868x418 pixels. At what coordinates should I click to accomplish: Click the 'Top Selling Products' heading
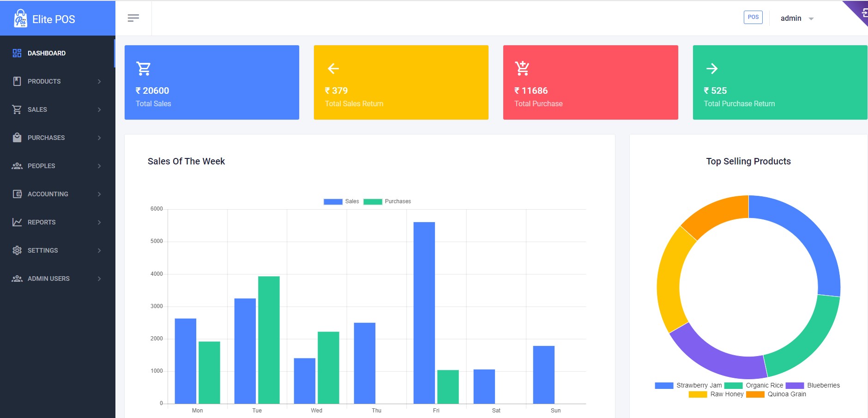pyautogui.click(x=748, y=161)
